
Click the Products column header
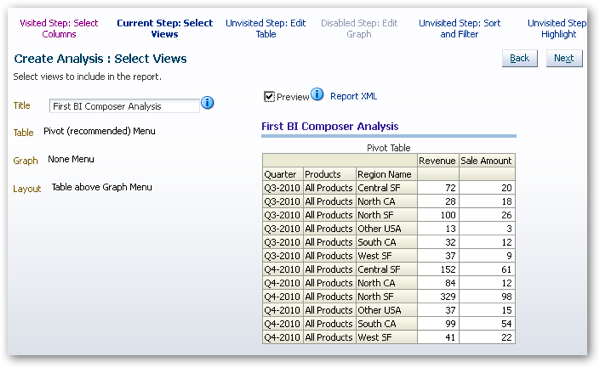(329, 174)
